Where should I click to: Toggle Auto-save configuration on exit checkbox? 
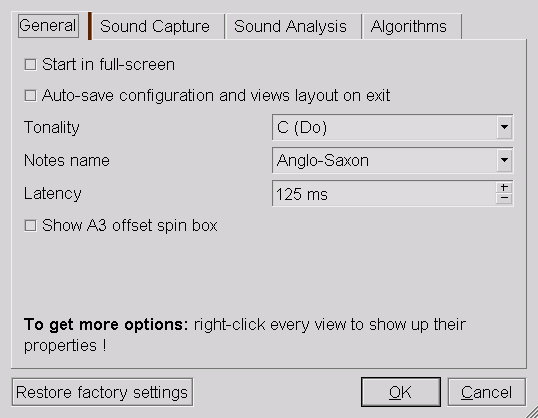click(x=30, y=95)
